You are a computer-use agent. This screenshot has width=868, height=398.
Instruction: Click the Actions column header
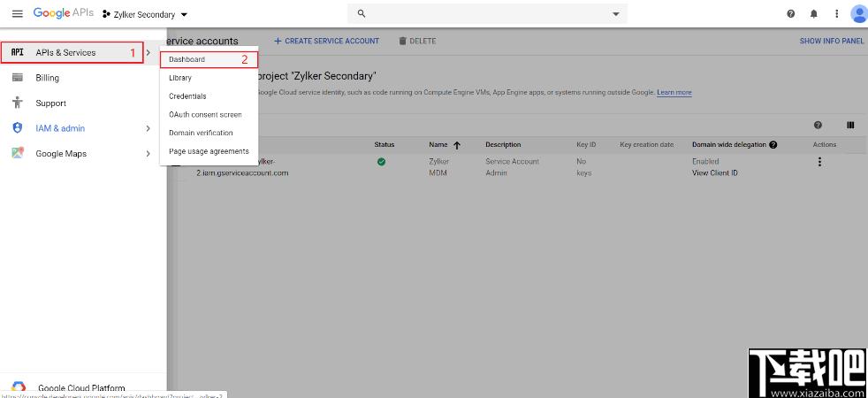click(x=825, y=144)
